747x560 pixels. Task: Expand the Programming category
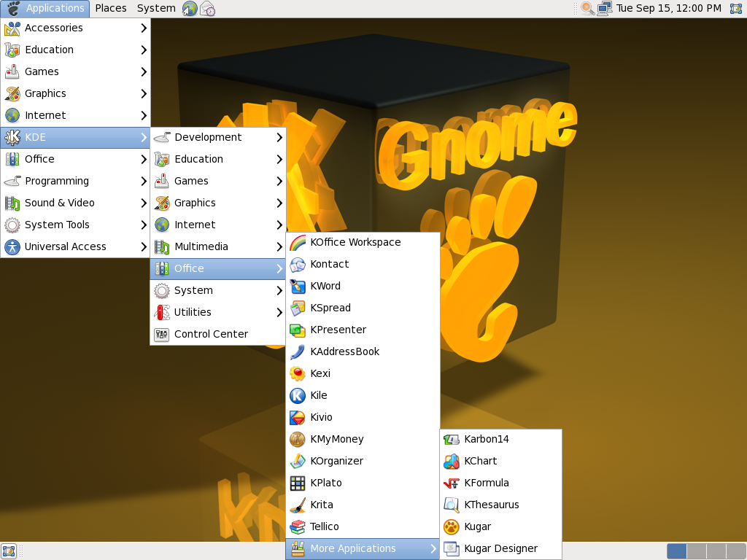tap(75, 181)
